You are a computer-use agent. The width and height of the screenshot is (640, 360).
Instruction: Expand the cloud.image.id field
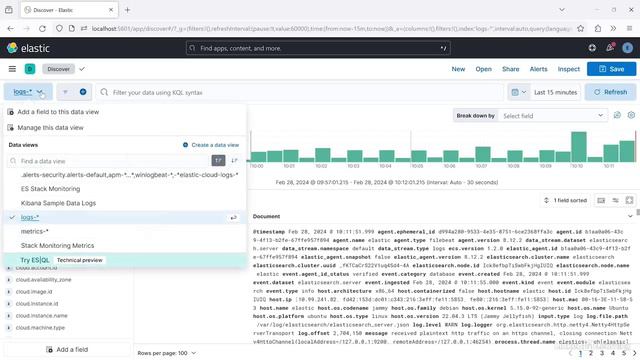(x=9, y=292)
